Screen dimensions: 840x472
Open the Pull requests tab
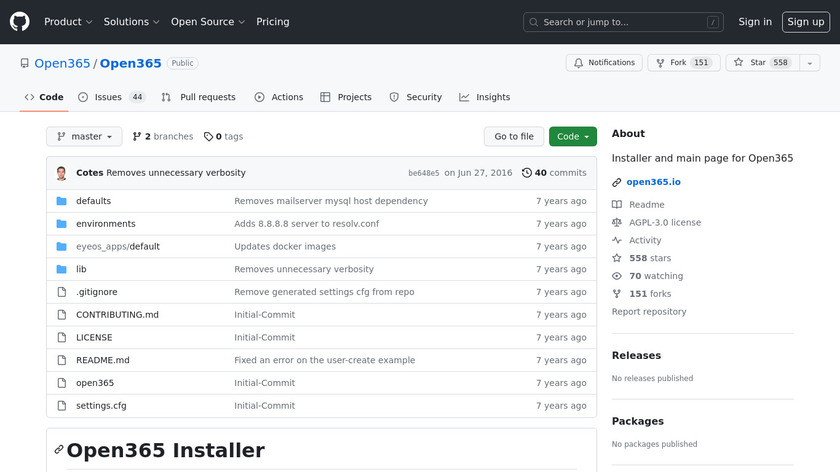tap(199, 97)
